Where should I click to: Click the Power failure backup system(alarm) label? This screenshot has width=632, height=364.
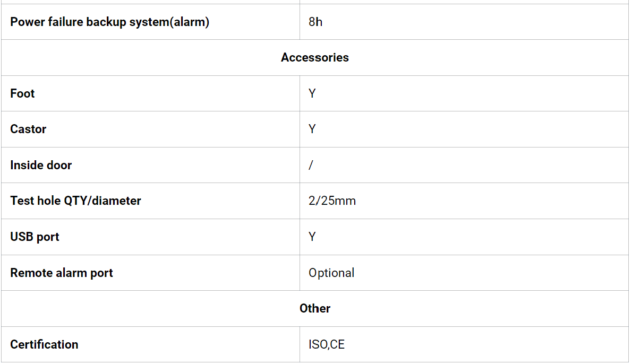coord(109,22)
